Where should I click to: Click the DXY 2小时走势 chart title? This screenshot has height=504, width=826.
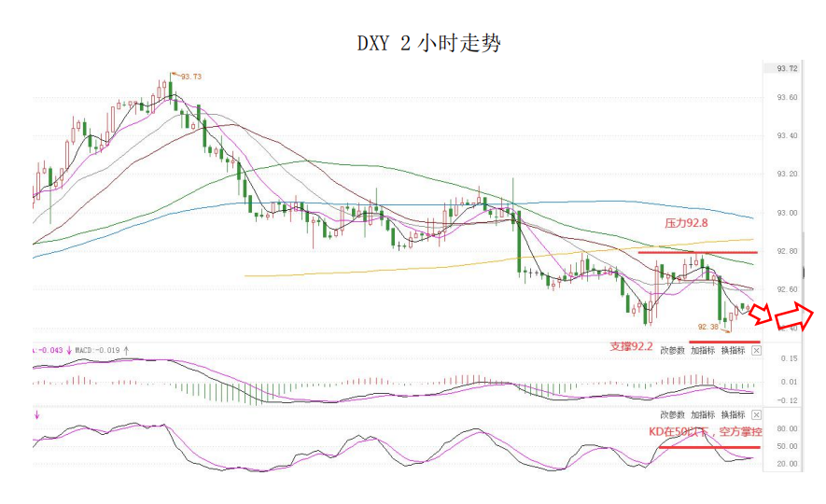point(428,43)
